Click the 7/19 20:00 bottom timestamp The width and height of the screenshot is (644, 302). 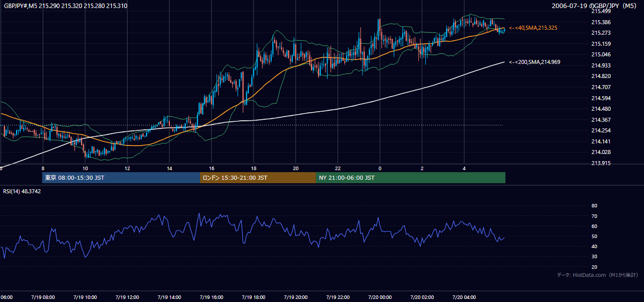(x=295, y=297)
